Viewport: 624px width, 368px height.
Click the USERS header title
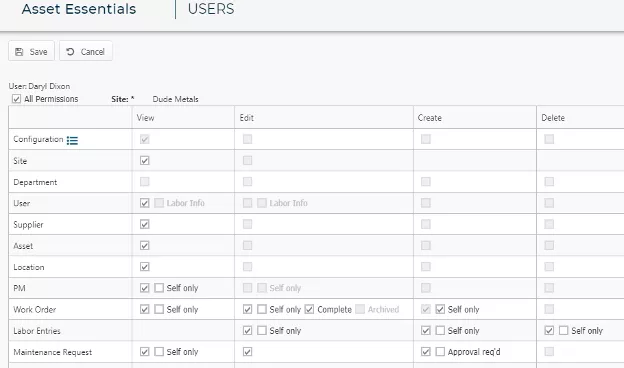tap(211, 9)
